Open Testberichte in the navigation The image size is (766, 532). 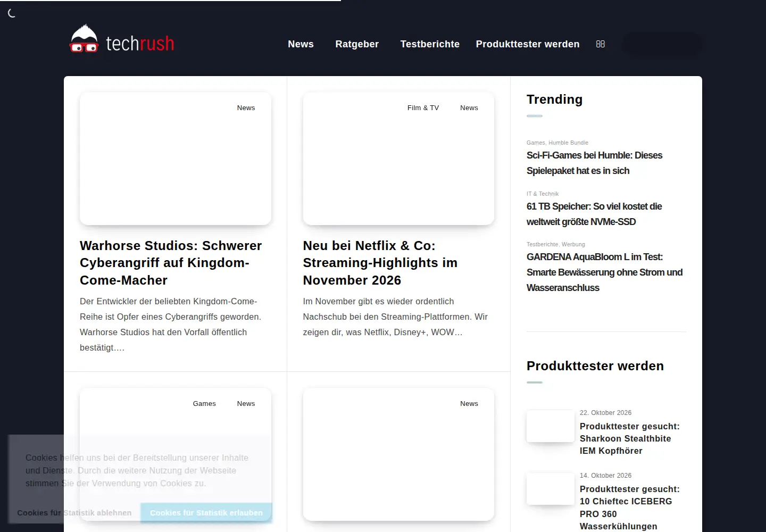pos(430,44)
